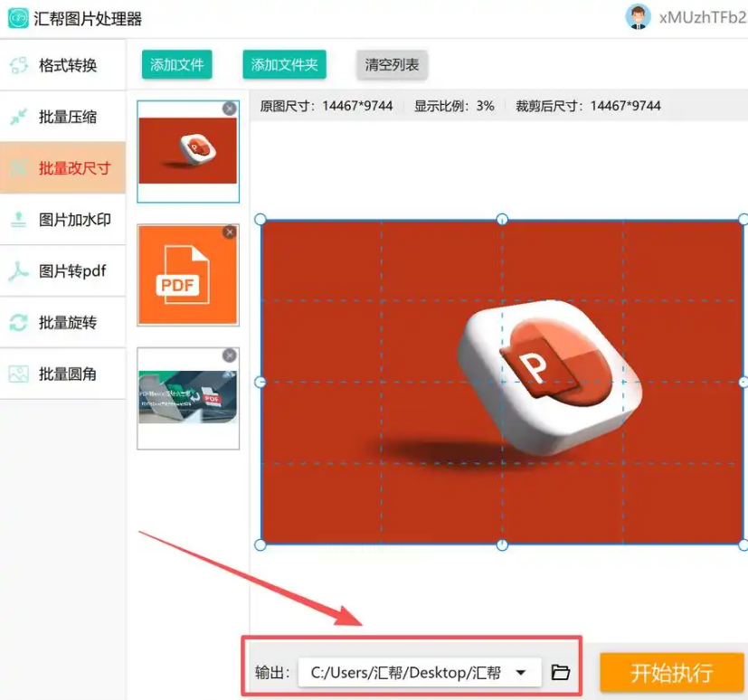This screenshot has height=700, width=748.
Task: Open the output folder browse icon
Action: click(560, 672)
